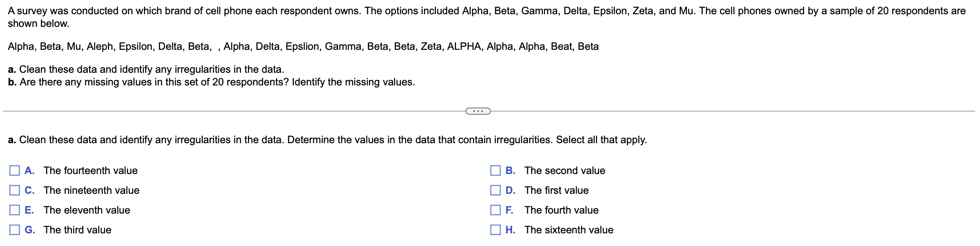Screen dimensions: 980x246
Task: Toggle the checkbox next to option F
Action: click(495, 210)
